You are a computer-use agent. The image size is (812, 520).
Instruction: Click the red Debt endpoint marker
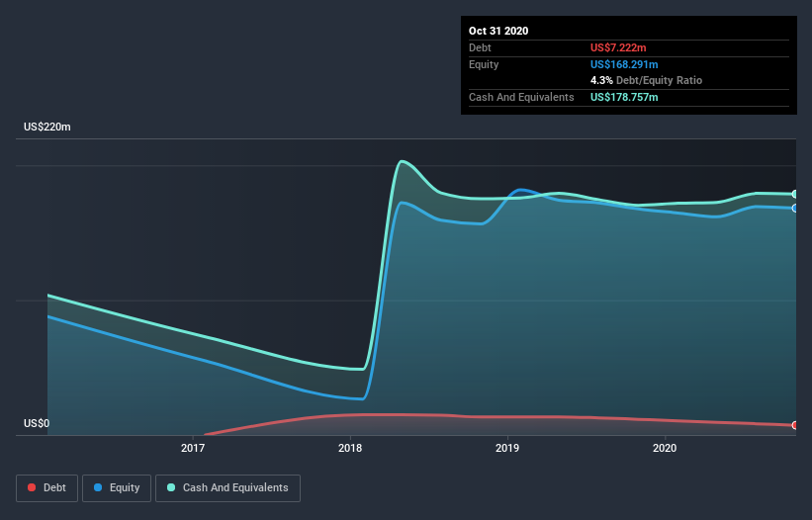[x=795, y=425]
